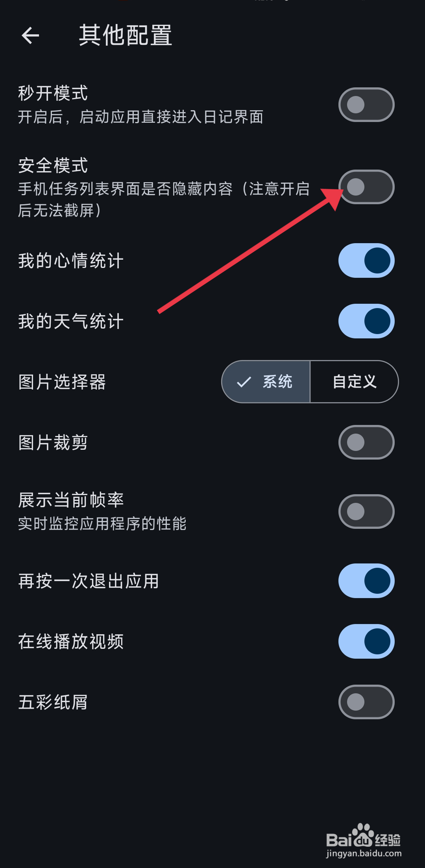Disable 再按一次退出应用 switch
The image size is (425, 868).
tap(366, 581)
